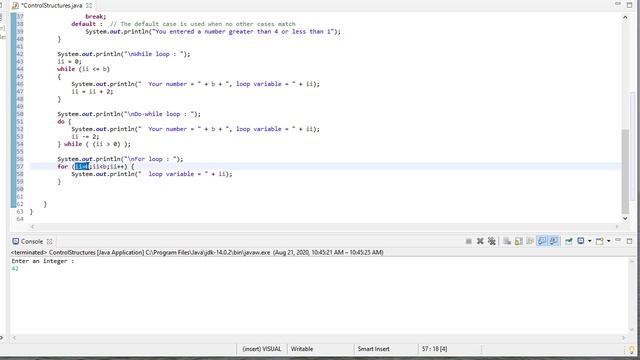This screenshot has height=360, width=640.
Task: Click the lightbulb tip icon in status bar
Action: click(x=632, y=349)
